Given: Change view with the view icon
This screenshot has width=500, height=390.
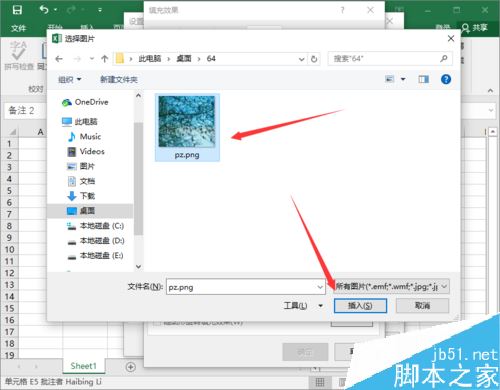Looking at the screenshot, I should 389,79.
